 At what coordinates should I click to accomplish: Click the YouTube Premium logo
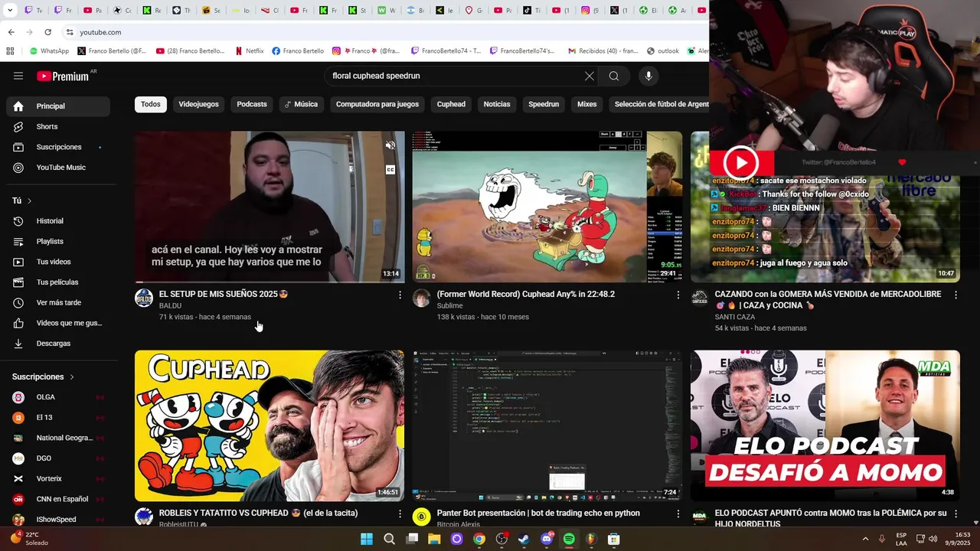[x=63, y=76]
